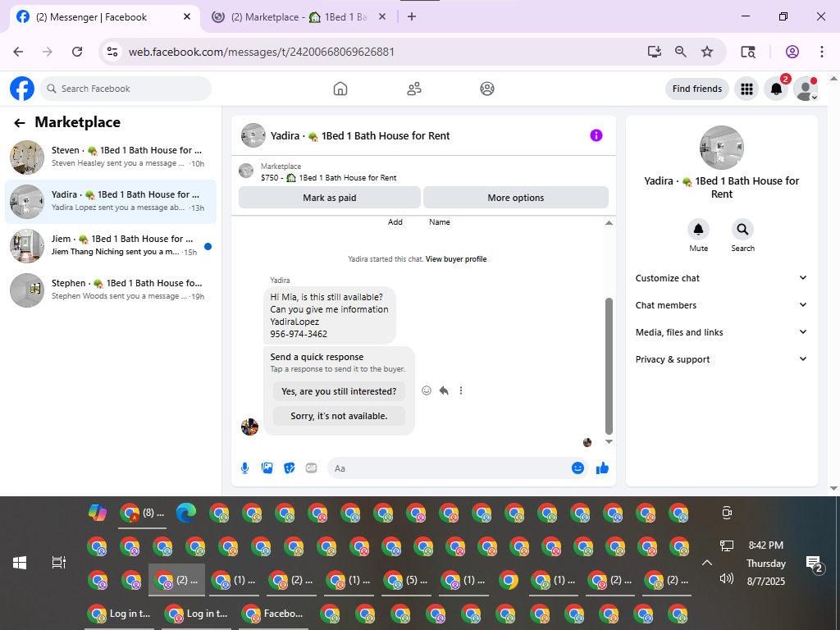React to Yadira's message with emoji icon
Screen dimensions: 840x630
click(427, 390)
